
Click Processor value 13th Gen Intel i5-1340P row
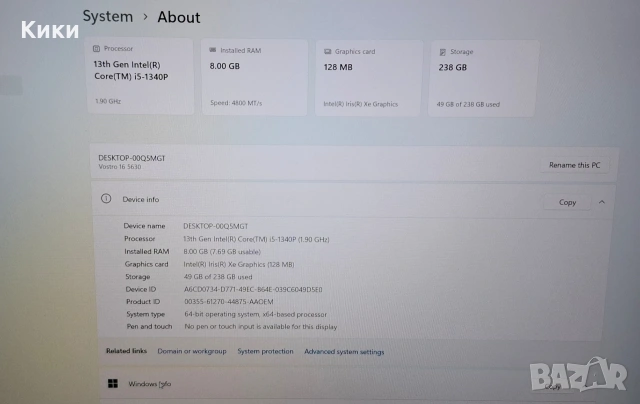click(256, 239)
